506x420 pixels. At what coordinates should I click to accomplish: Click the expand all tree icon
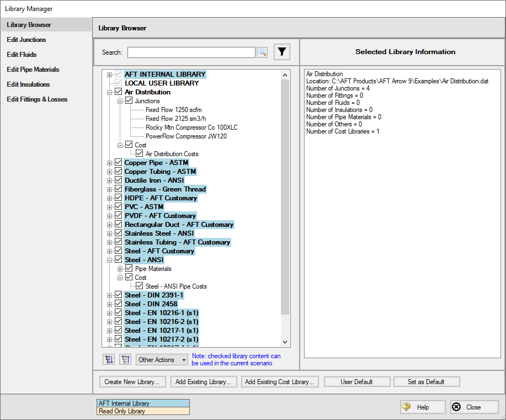click(x=109, y=359)
